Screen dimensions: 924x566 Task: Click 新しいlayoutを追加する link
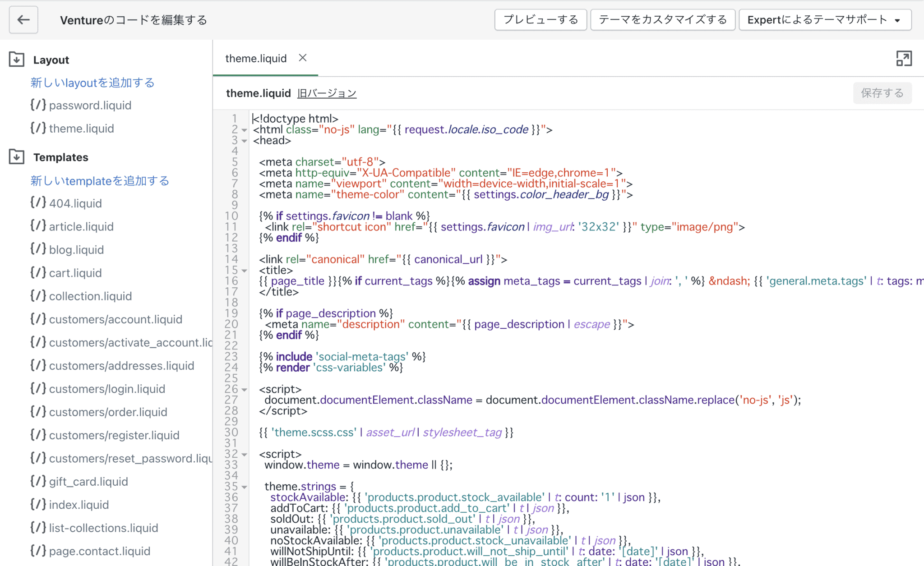click(92, 83)
